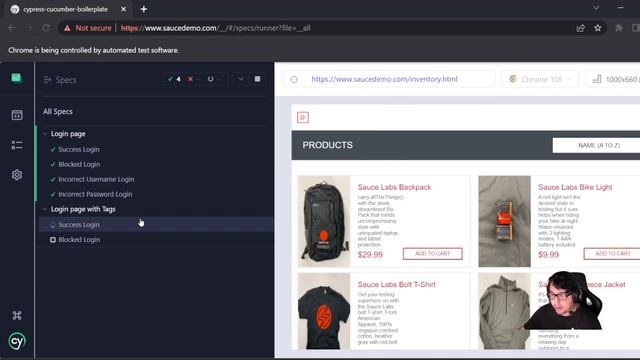Select Success Login under Login page
Image resolution: width=640 pixels, height=360 pixels.
point(79,149)
